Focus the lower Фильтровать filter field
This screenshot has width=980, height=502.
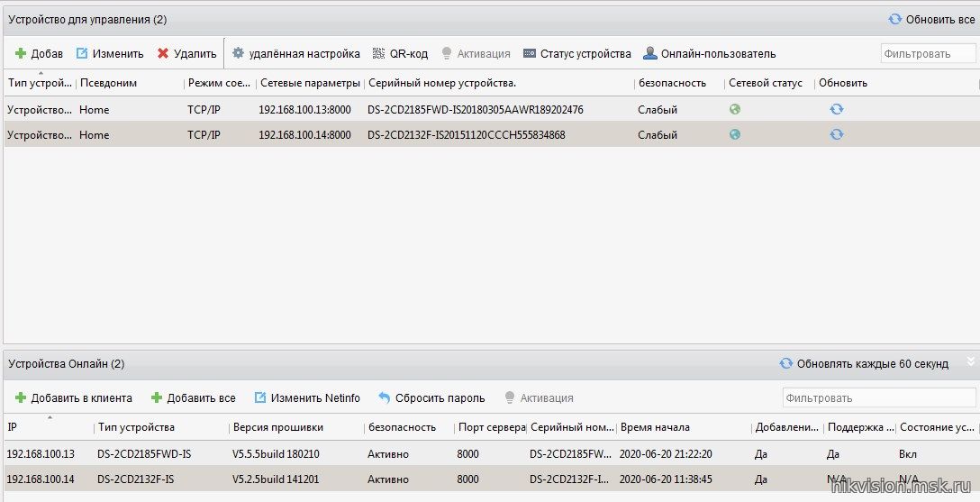(879, 398)
